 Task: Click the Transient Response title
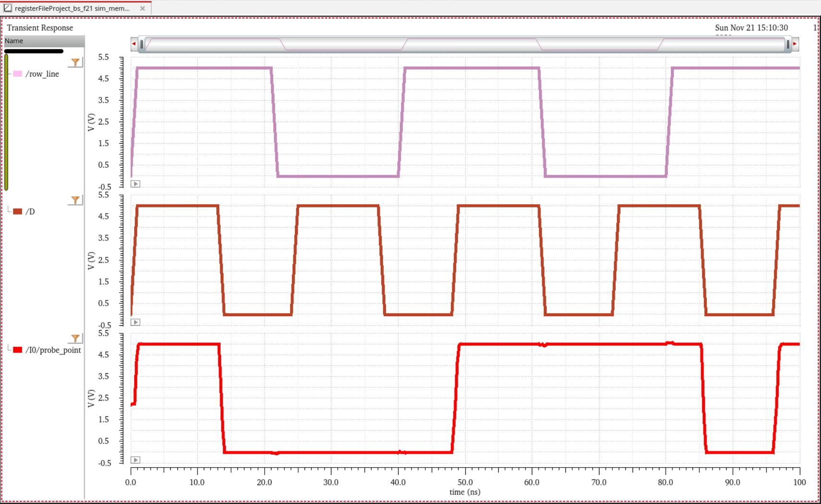tap(40, 28)
